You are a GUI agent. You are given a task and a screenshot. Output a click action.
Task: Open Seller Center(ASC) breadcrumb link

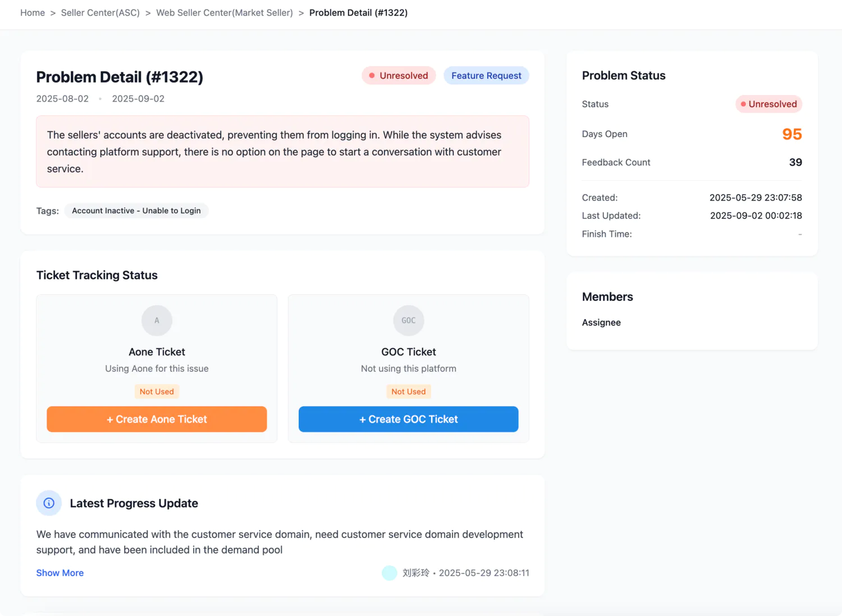100,12
